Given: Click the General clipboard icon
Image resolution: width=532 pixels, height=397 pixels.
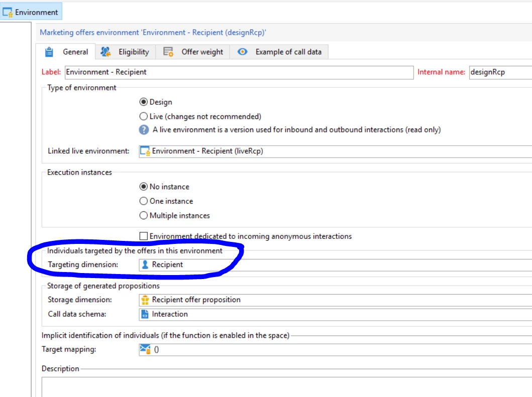Looking at the screenshot, I should coord(49,52).
